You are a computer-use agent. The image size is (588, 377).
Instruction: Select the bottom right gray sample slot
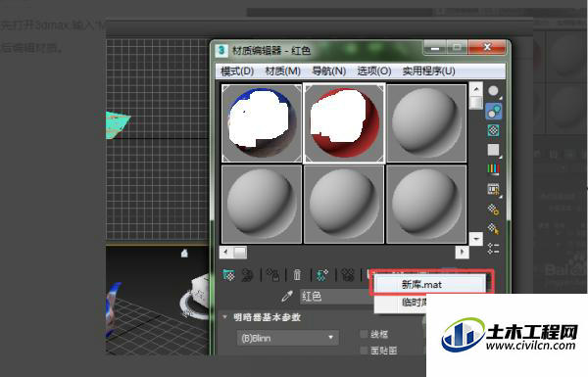coord(426,205)
